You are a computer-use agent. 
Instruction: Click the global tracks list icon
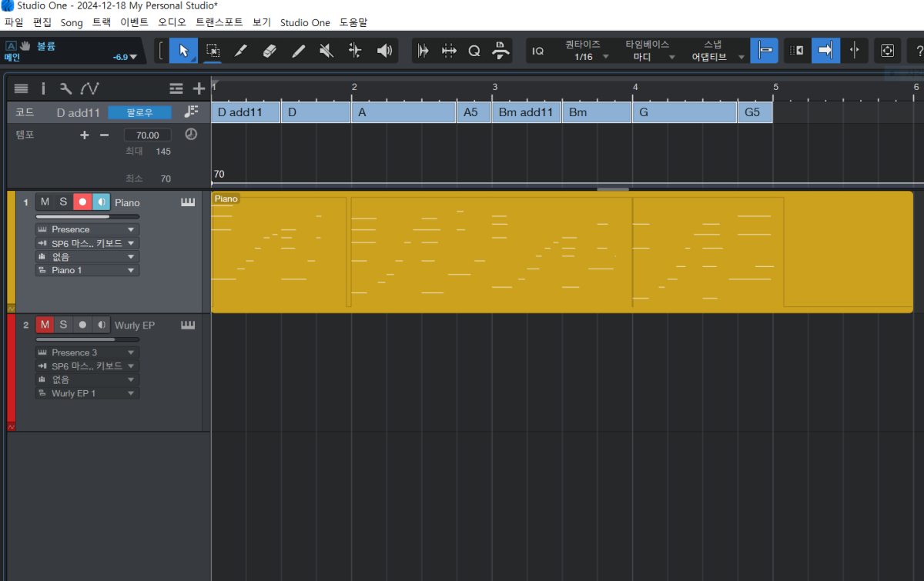[176, 88]
